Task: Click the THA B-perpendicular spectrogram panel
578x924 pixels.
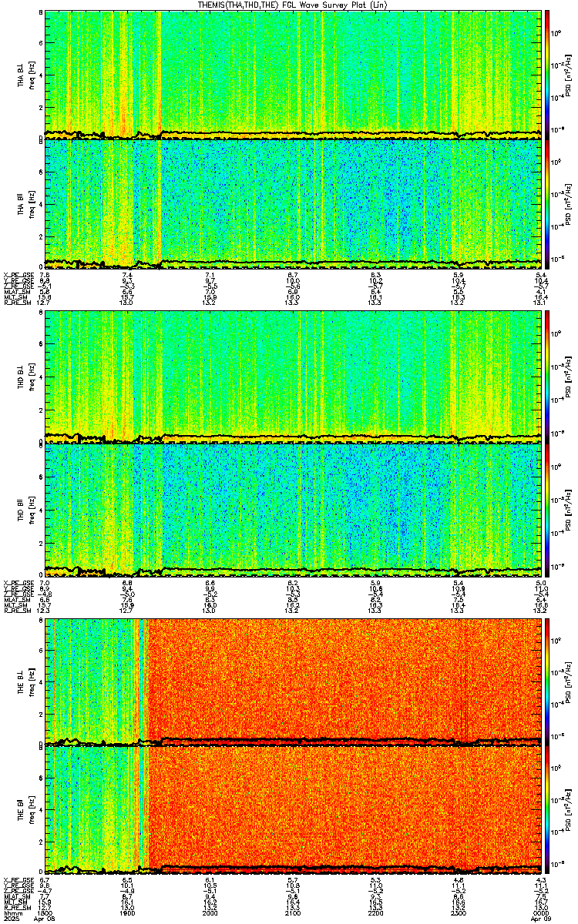Action: (x=293, y=75)
